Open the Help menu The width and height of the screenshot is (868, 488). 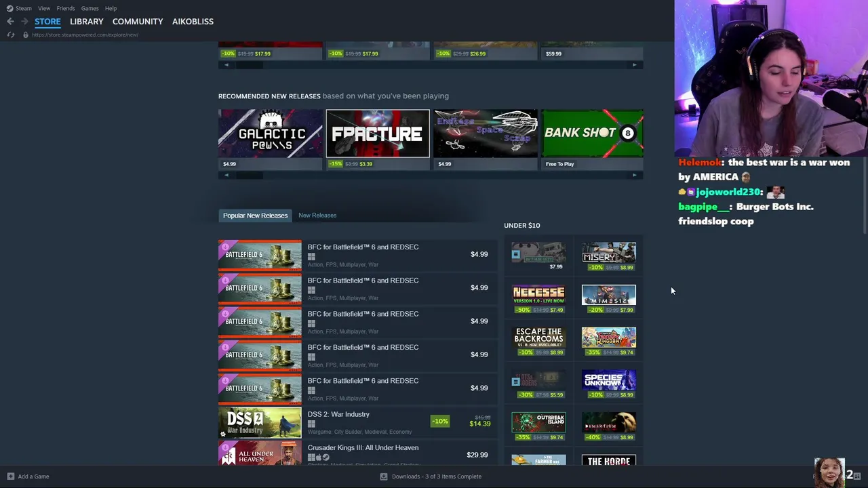tap(111, 8)
